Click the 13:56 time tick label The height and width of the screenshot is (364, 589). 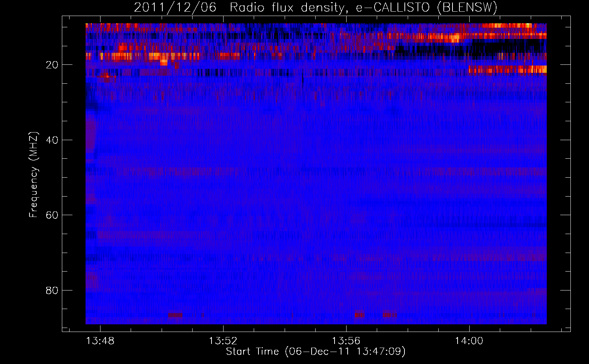(346, 341)
